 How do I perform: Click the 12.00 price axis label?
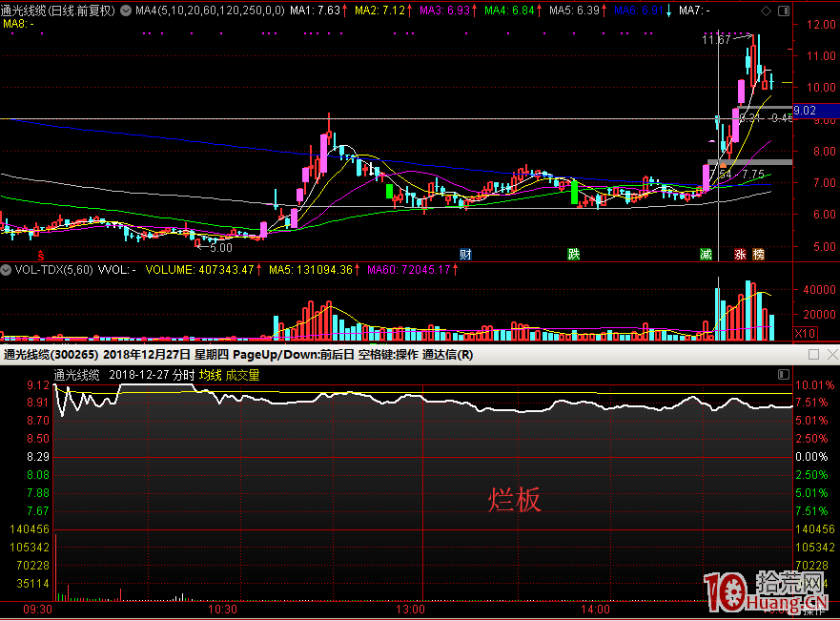point(821,25)
